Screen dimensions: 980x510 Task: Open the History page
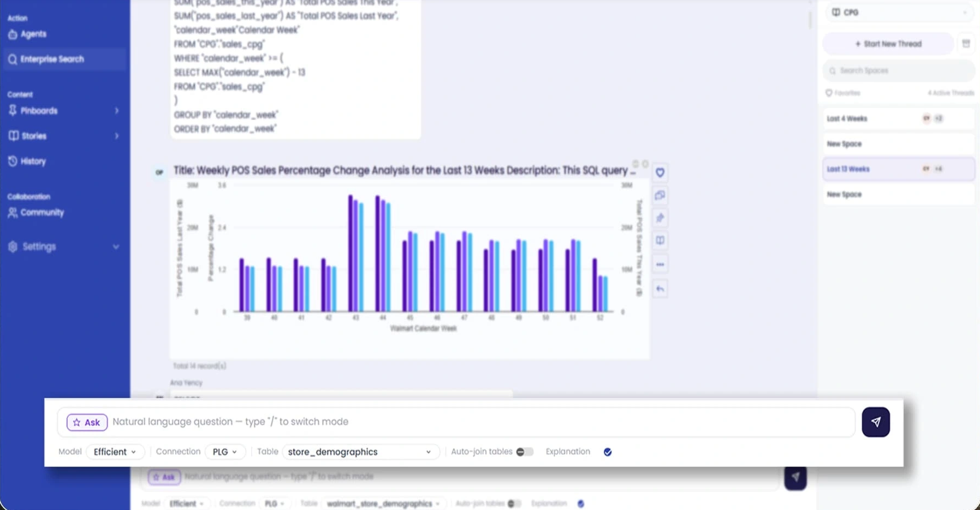(x=27, y=161)
